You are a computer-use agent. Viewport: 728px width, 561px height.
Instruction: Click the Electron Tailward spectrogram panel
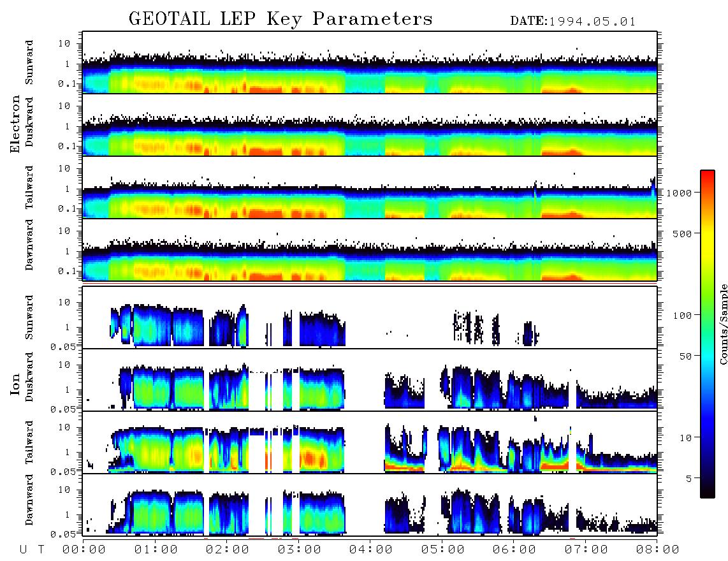(x=370, y=187)
